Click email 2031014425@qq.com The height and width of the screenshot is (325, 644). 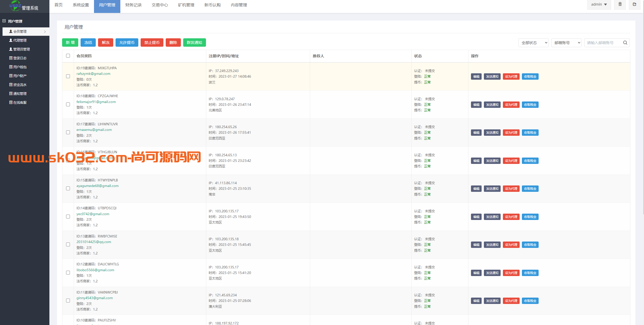(94, 242)
